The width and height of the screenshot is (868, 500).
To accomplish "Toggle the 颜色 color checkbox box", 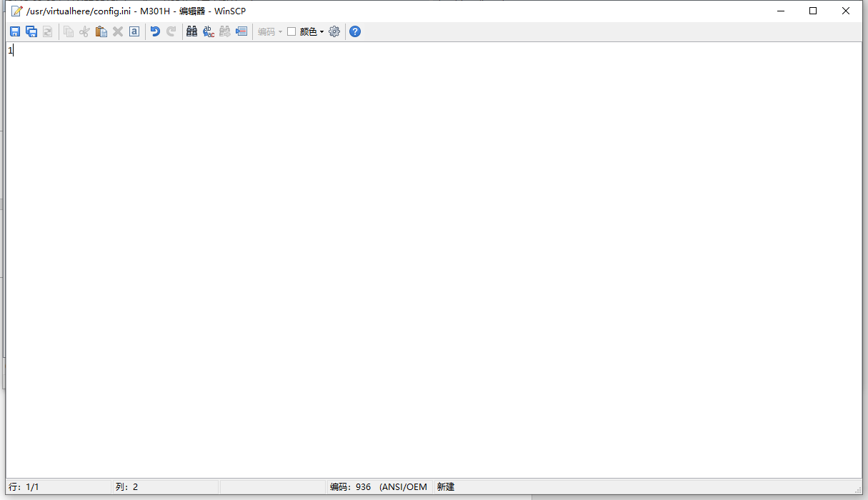I will [x=291, y=31].
